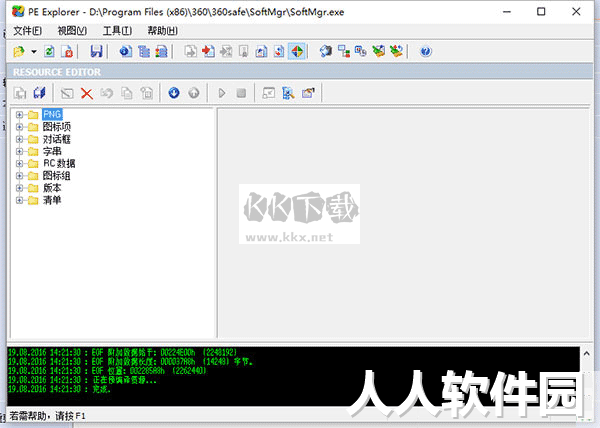Open the 文件(F) menu
This screenshot has height=428, width=600.
pos(28,31)
